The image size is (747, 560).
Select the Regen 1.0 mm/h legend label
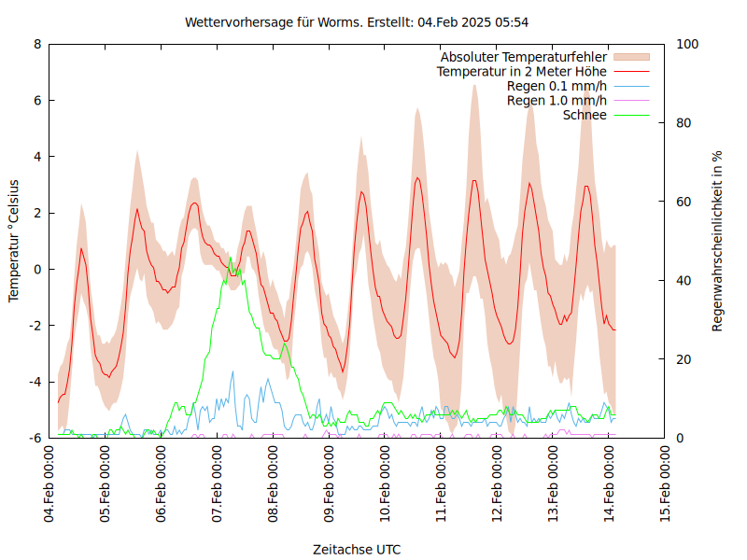[557, 101]
